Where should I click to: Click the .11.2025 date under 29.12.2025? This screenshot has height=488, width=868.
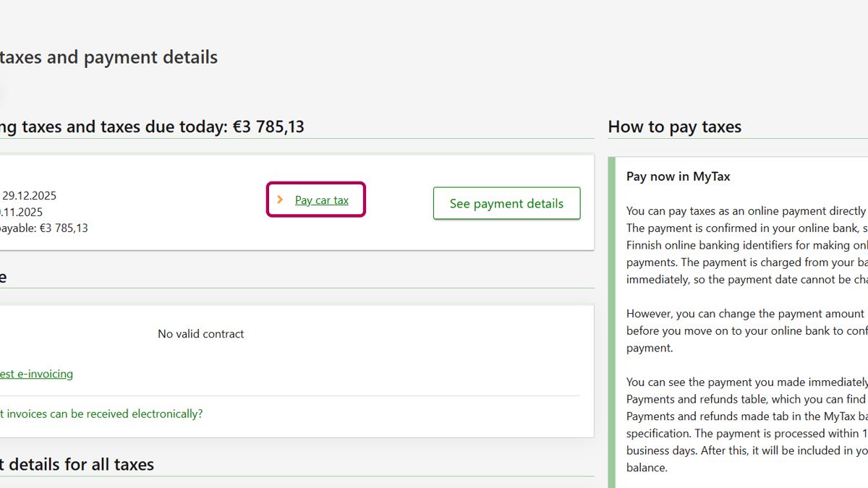(x=22, y=212)
